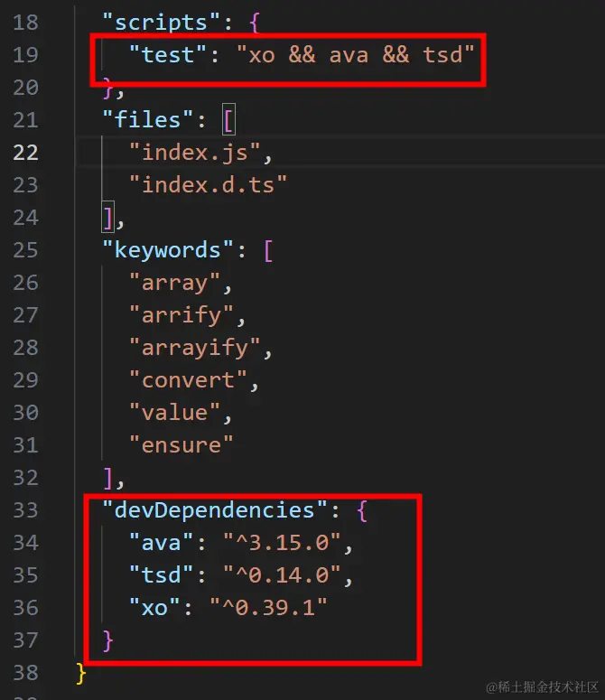Screen dimensions: 605x700
Task: Click the "array" keyword string
Action: (174, 283)
